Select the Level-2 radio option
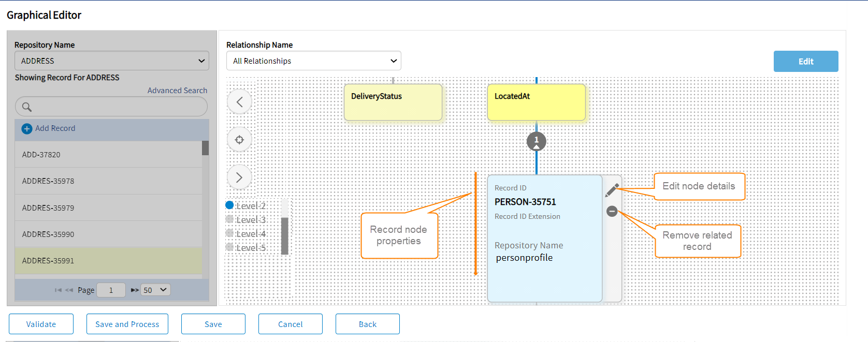 coord(230,205)
